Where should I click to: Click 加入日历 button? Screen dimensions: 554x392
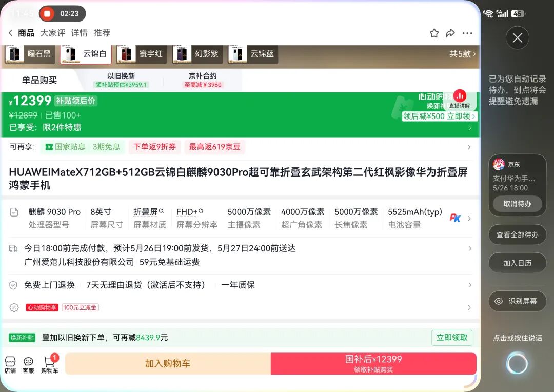coord(517,263)
